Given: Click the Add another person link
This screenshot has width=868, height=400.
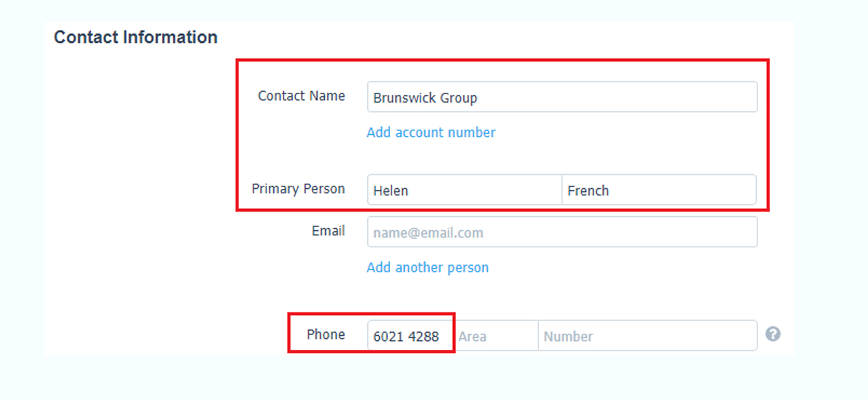Looking at the screenshot, I should (428, 268).
